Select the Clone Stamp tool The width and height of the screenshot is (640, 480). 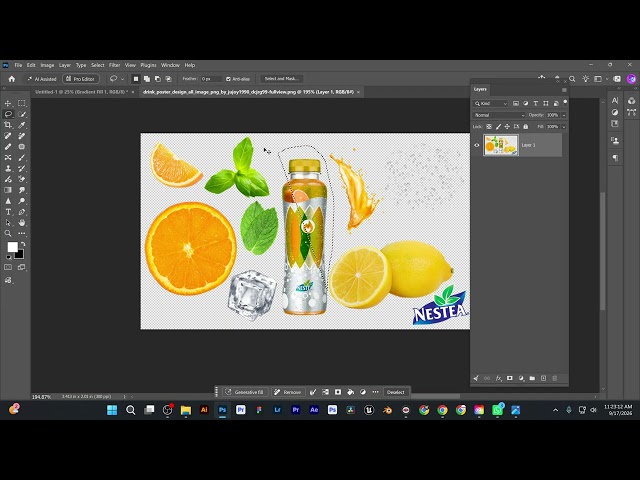[8, 168]
